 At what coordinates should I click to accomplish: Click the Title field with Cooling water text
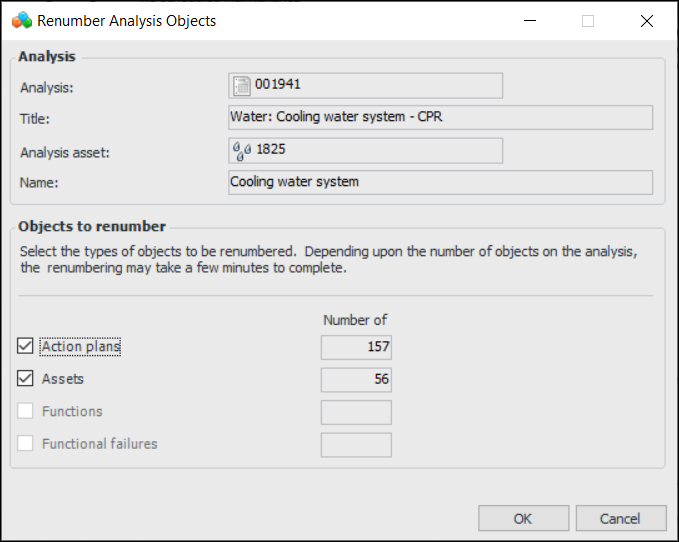(x=440, y=118)
